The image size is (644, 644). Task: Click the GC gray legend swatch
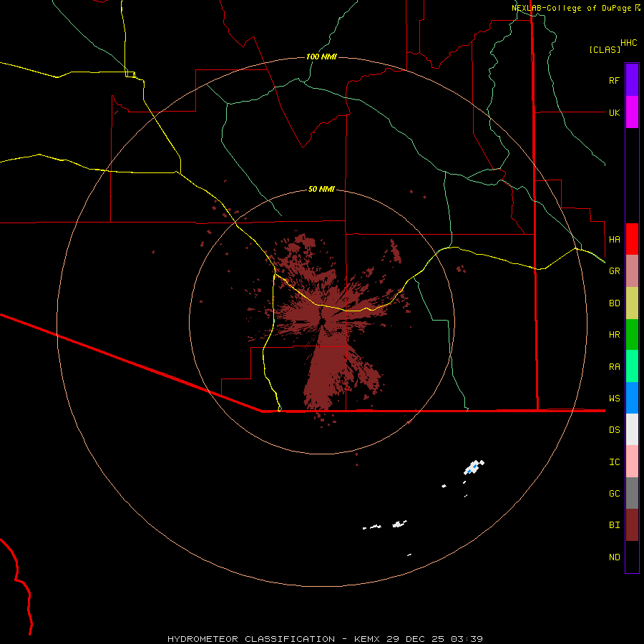(632, 493)
